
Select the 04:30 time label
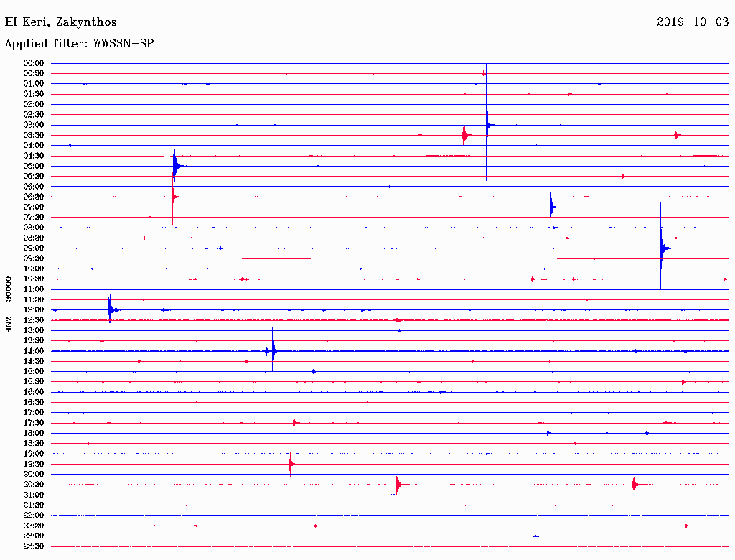tap(33, 156)
